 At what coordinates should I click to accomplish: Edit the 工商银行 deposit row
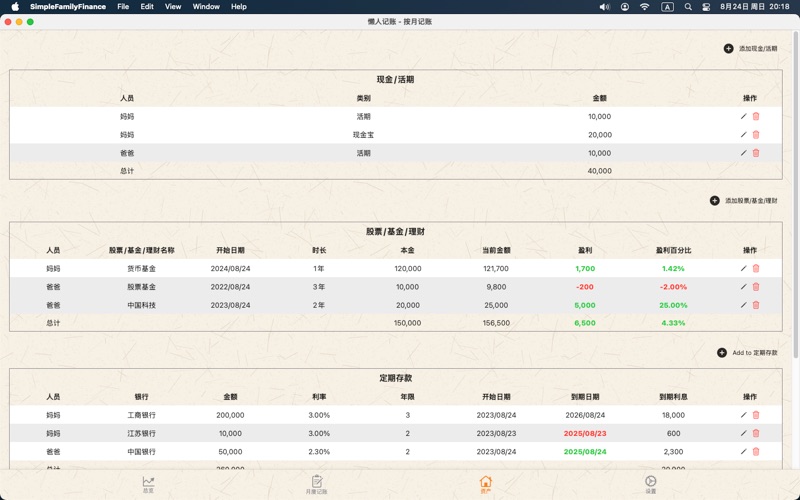point(743,415)
